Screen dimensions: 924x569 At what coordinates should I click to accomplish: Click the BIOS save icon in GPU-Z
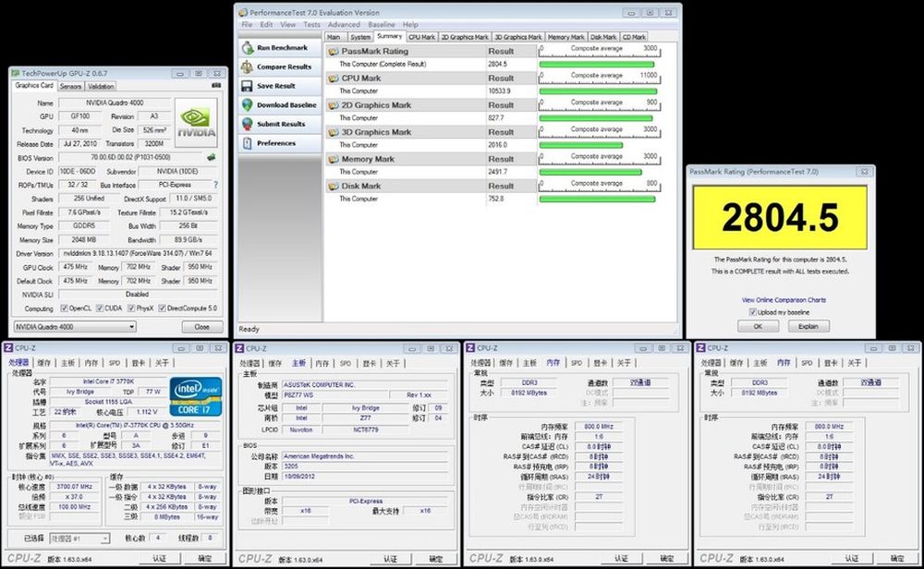[x=211, y=157]
